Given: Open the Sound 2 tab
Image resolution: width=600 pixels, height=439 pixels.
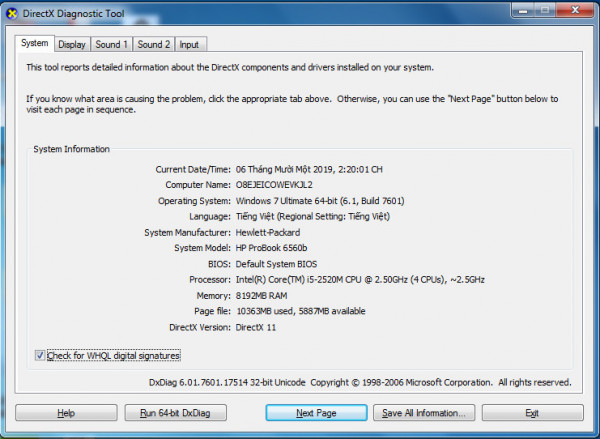Looking at the screenshot, I should [153, 44].
